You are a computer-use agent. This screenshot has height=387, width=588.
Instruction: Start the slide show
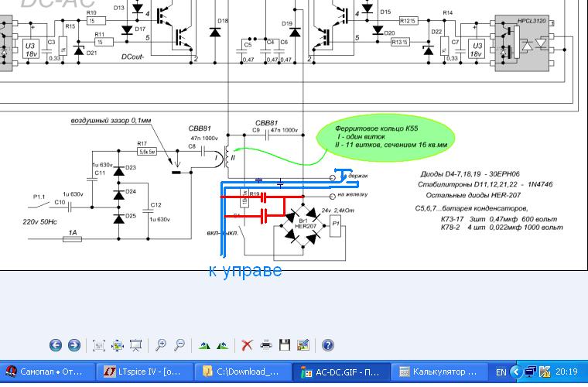click(x=136, y=345)
